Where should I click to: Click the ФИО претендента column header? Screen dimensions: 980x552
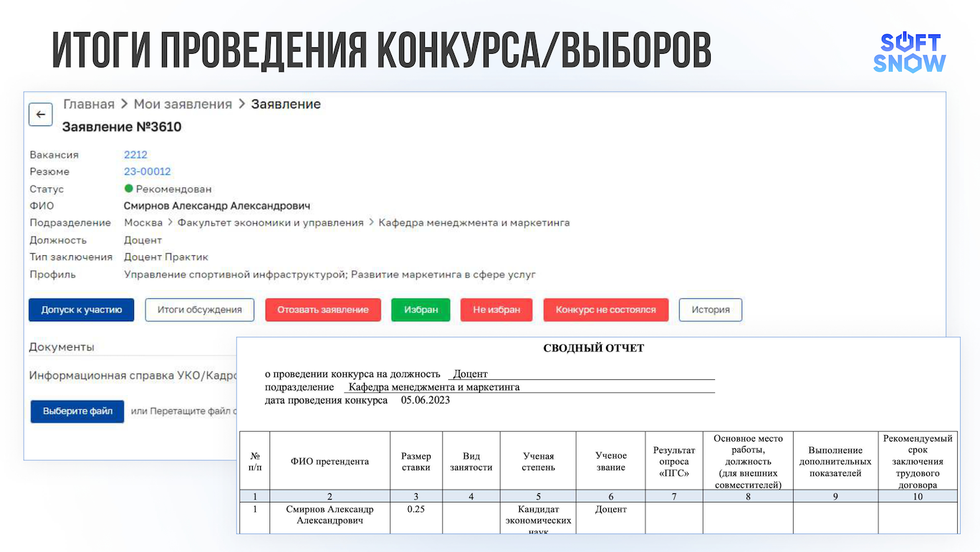click(330, 462)
